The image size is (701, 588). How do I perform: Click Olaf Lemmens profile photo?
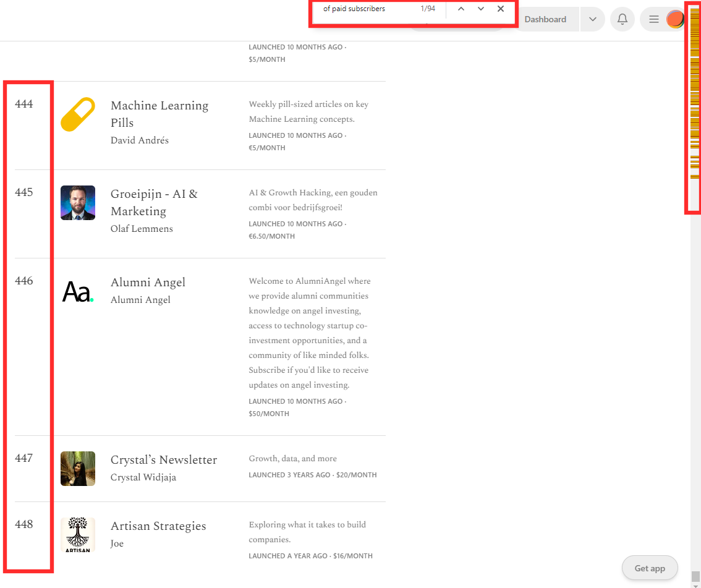(78, 203)
